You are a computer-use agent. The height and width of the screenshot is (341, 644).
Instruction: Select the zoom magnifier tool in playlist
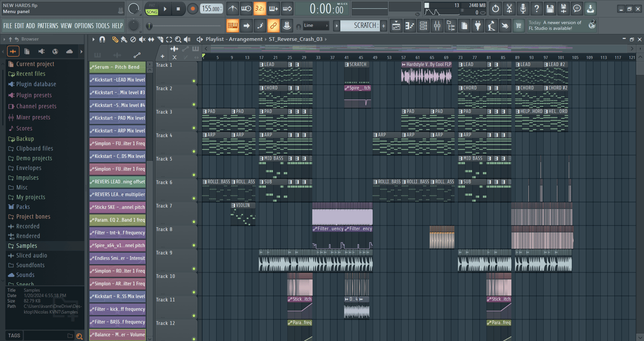click(x=178, y=39)
